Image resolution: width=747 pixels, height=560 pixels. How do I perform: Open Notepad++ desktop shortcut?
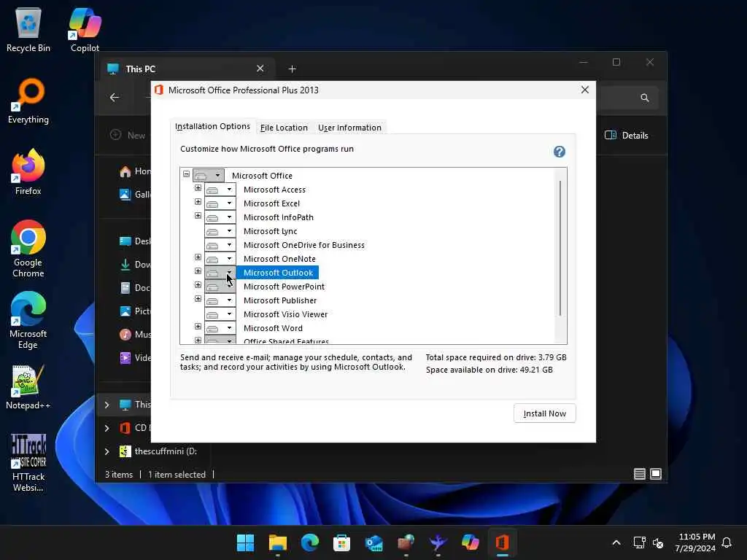[x=28, y=386]
